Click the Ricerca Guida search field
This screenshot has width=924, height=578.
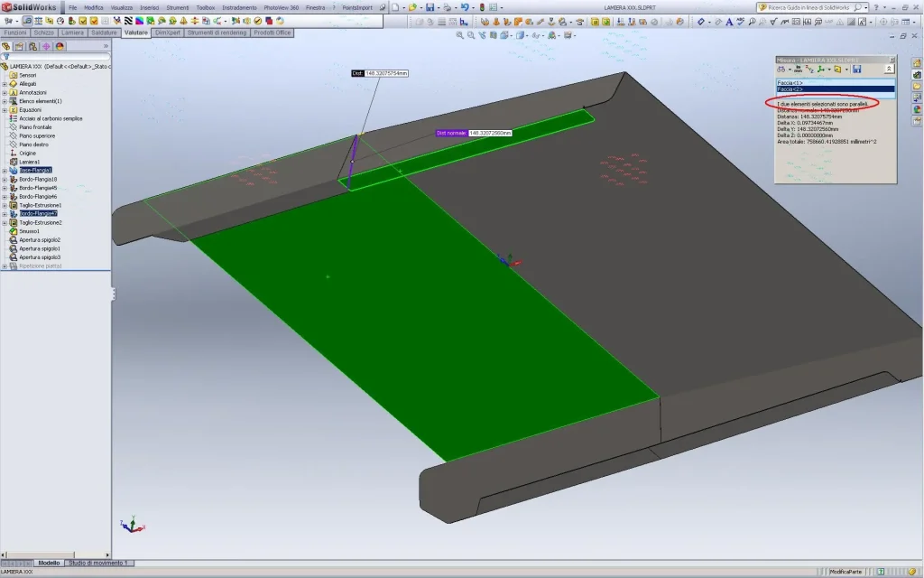(x=808, y=7)
